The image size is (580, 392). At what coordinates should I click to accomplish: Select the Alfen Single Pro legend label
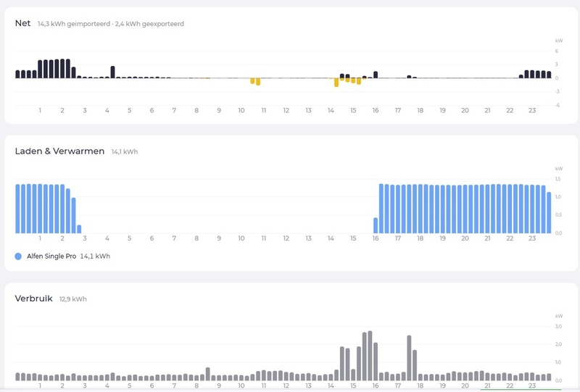pos(51,257)
